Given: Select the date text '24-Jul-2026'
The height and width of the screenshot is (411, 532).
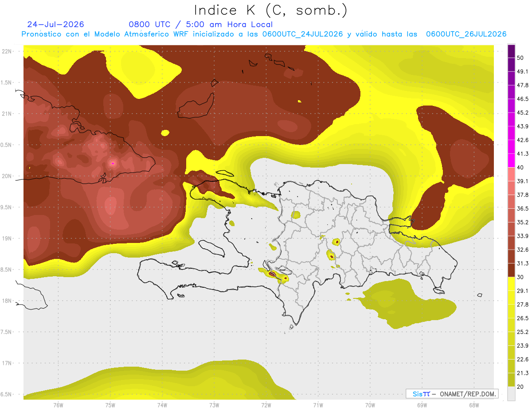Looking at the screenshot, I should point(55,24).
